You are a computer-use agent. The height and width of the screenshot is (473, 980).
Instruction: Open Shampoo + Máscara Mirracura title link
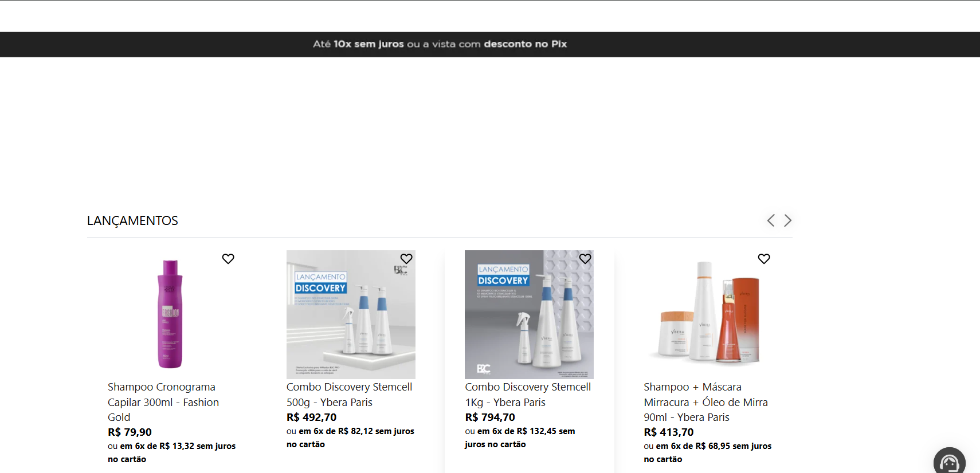705,402
